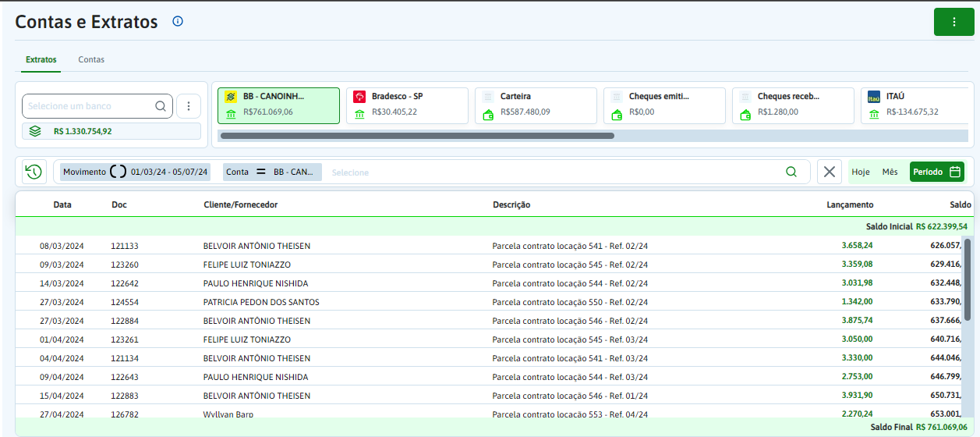Image resolution: width=980 pixels, height=437 pixels.
Task: Click the filter bar search magnifier
Action: tap(791, 172)
